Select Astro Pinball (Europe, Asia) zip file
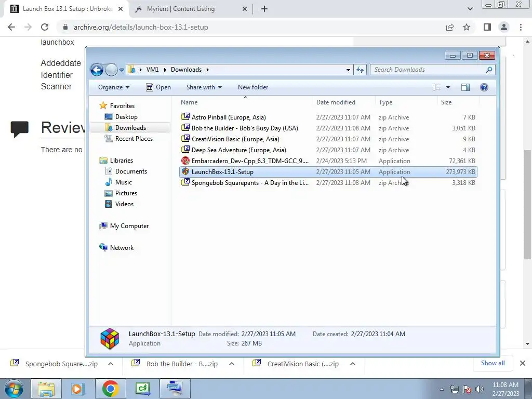The image size is (532, 399). click(x=328, y=117)
